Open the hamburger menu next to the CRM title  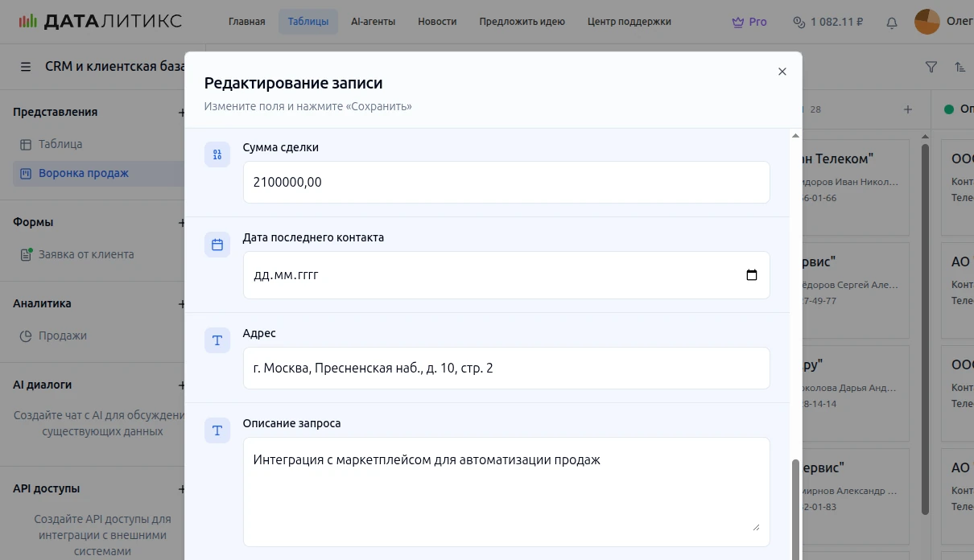point(26,67)
